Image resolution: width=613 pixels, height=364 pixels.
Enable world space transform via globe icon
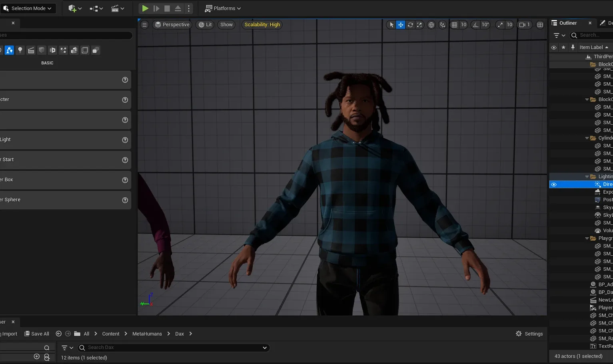click(431, 24)
